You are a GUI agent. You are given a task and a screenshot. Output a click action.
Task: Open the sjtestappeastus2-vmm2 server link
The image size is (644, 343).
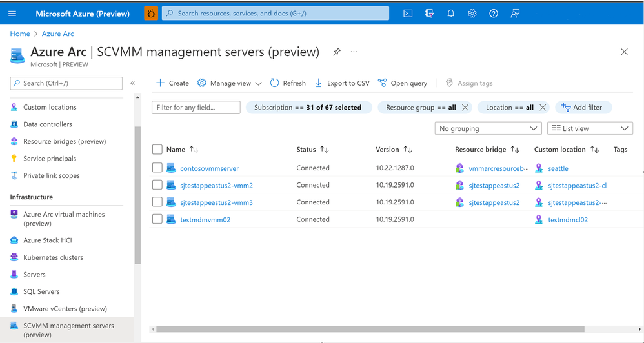pyautogui.click(x=216, y=186)
